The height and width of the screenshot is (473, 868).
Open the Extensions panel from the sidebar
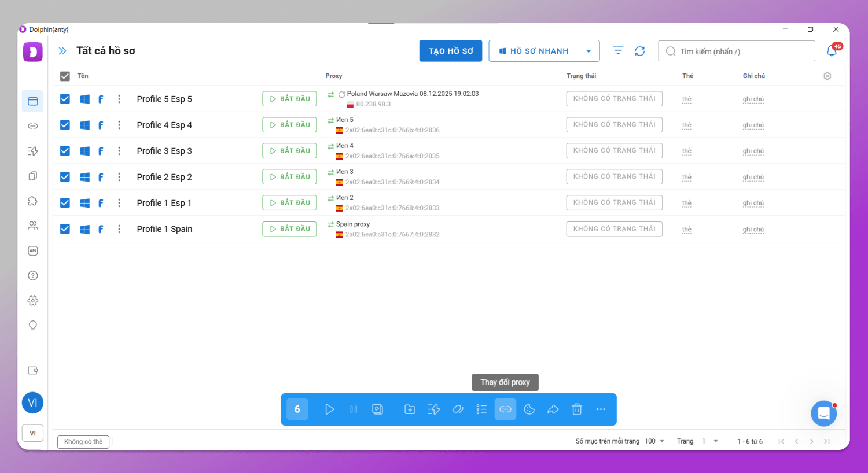(x=32, y=201)
